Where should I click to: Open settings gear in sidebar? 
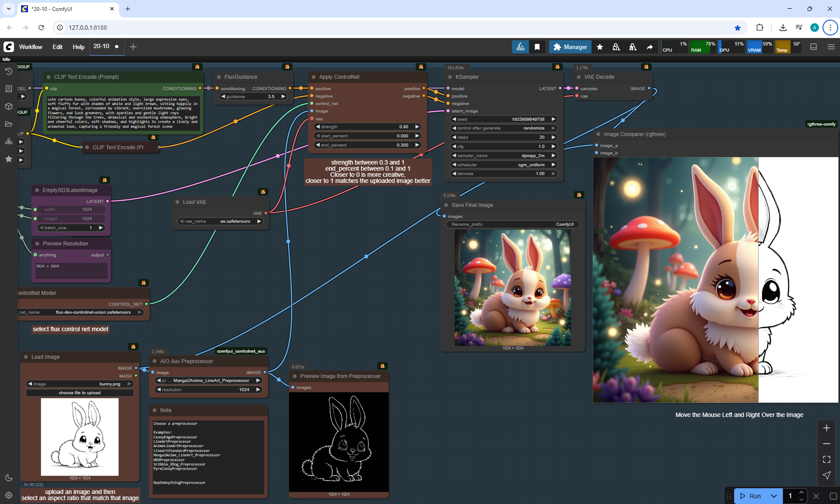point(8,495)
